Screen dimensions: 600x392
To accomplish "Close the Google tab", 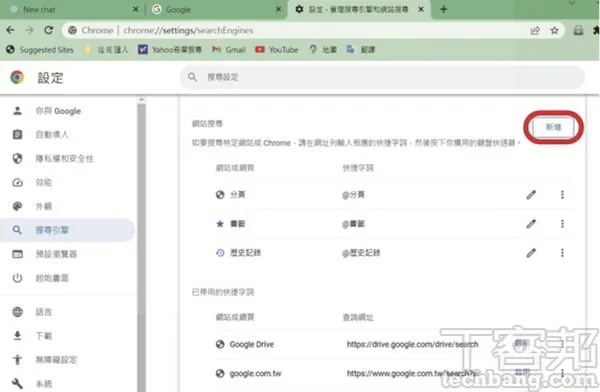I will (x=279, y=9).
